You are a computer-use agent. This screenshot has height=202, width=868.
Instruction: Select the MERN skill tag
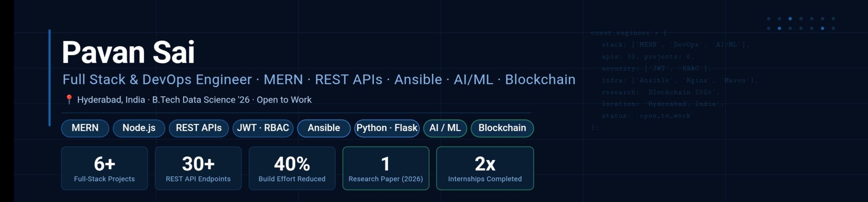tap(85, 128)
